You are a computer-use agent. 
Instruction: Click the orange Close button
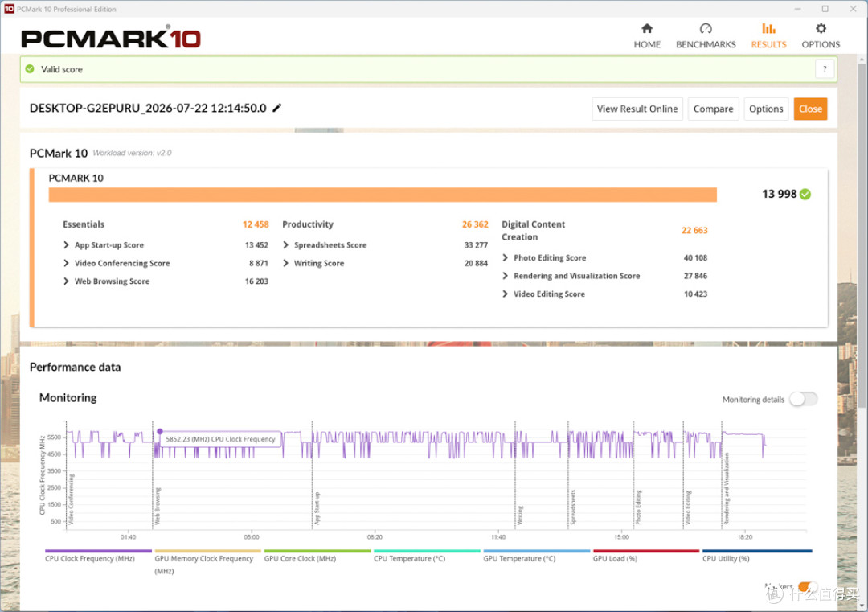point(810,109)
